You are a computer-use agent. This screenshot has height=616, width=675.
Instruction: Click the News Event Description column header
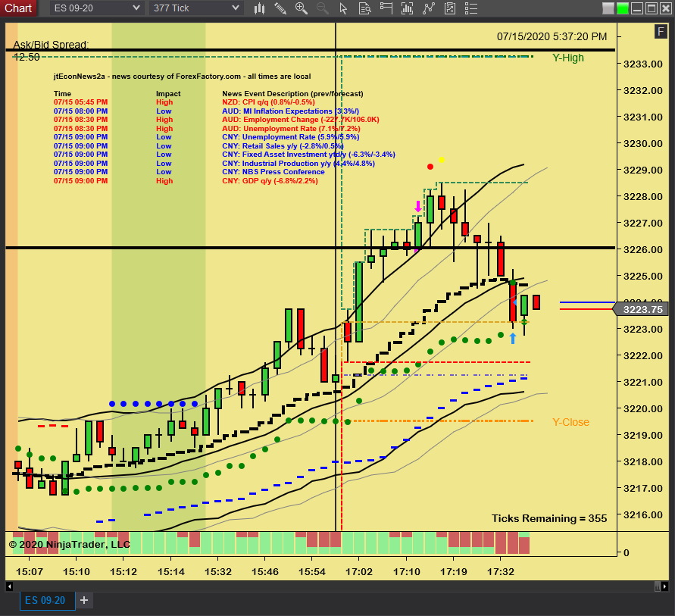click(x=292, y=94)
